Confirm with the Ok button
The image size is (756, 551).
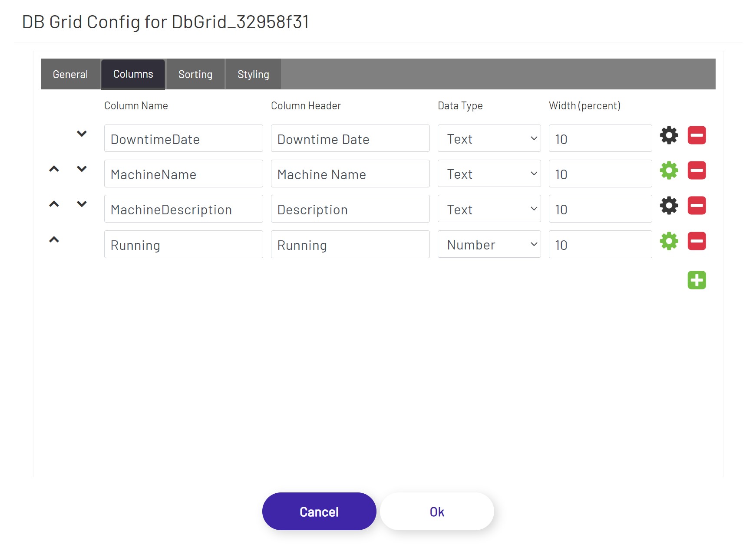(x=436, y=511)
